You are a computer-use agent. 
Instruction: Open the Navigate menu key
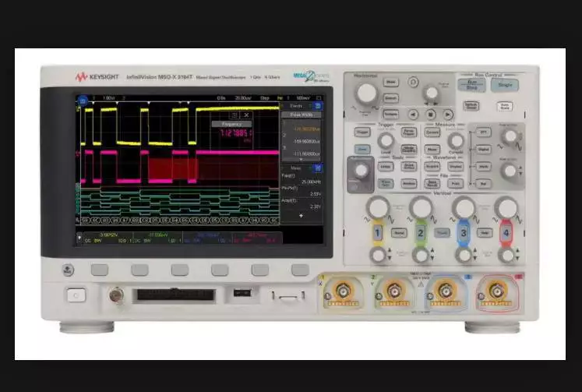pyautogui.click(x=391, y=114)
